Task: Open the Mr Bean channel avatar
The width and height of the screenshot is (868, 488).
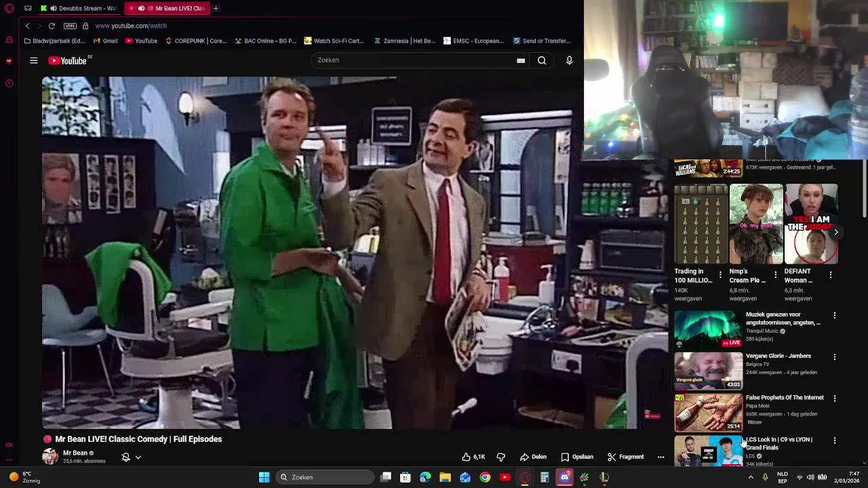Action: point(50,456)
